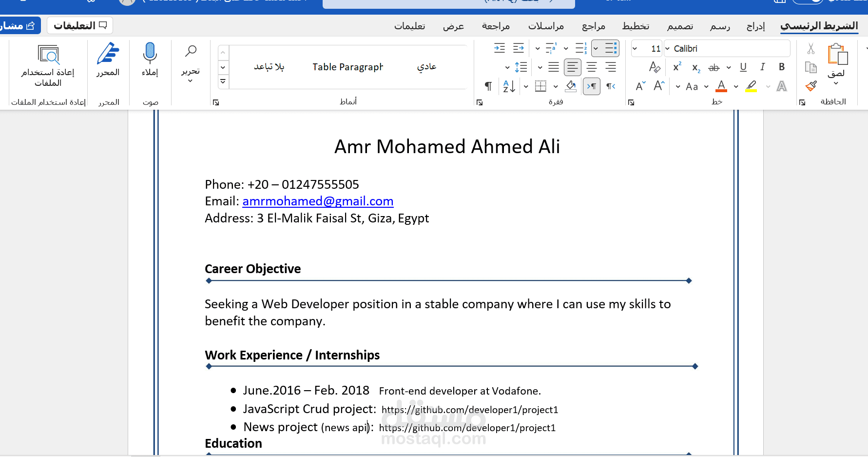Open Calibri font name dropdown
Image resolution: width=868 pixels, height=457 pixels.
(668, 48)
